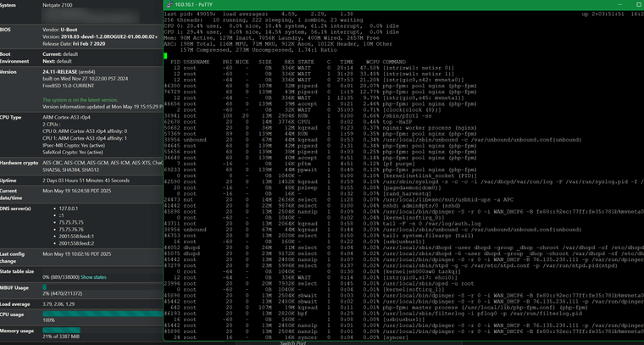Viewport: 644px width, 345px height.
Task: Click the '[kernel{e6000sw0 taskq}]' process row
Action: click(313, 271)
